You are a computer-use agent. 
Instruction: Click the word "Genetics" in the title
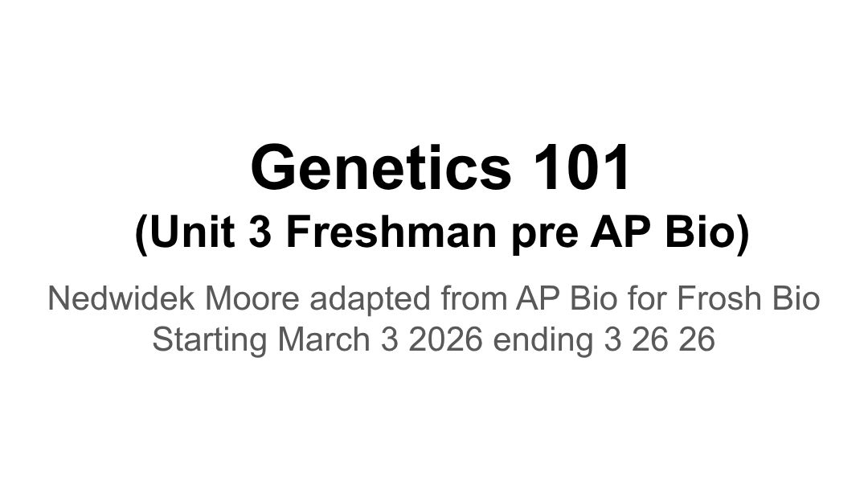[381, 167]
